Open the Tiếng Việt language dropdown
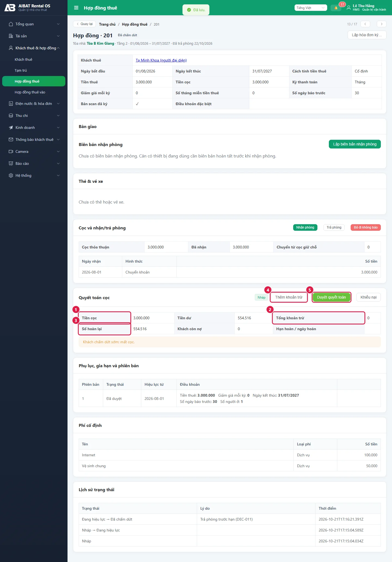Viewport: 392px width, 562px height. click(x=311, y=8)
